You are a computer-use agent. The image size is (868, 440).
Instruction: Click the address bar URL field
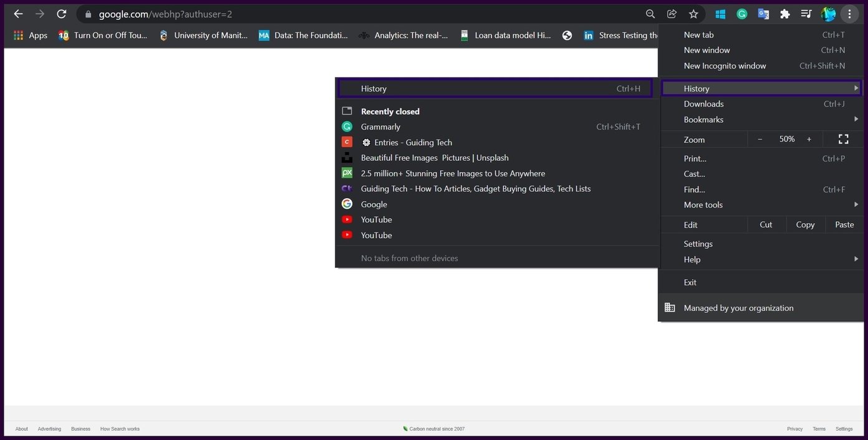click(x=362, y=14)
